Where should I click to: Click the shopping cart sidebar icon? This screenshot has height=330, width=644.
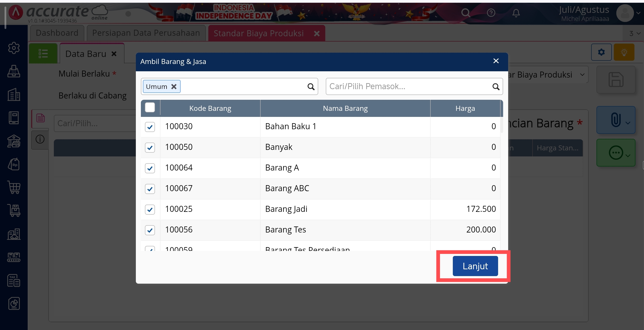[14, 187]
